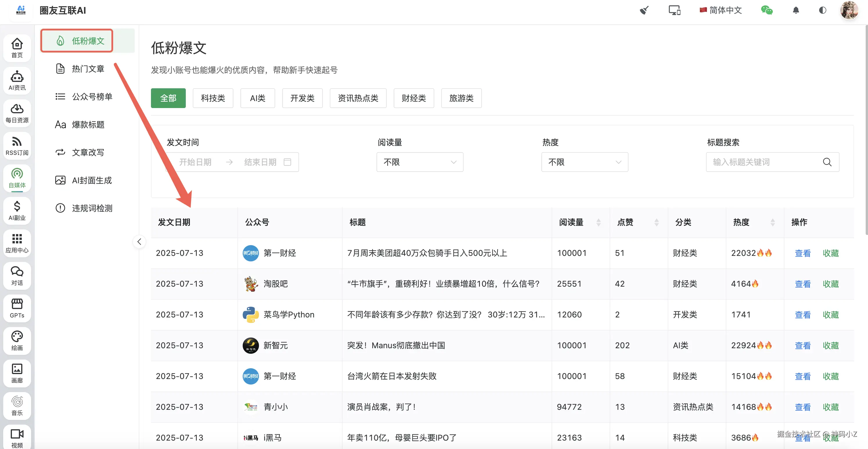Click the broom clear-cache icon in header
The height and width of the screenshot is (449, 868).
tap(644, 10)
